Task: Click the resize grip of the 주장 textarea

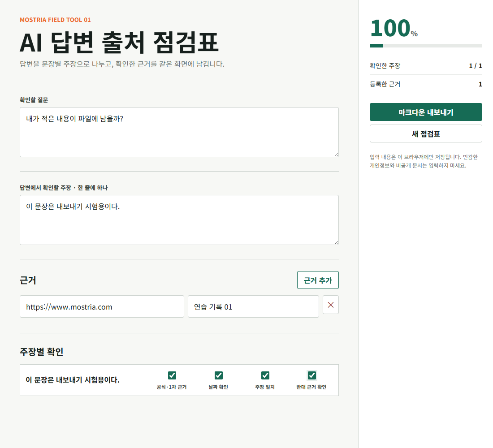Action: (336, 242)
